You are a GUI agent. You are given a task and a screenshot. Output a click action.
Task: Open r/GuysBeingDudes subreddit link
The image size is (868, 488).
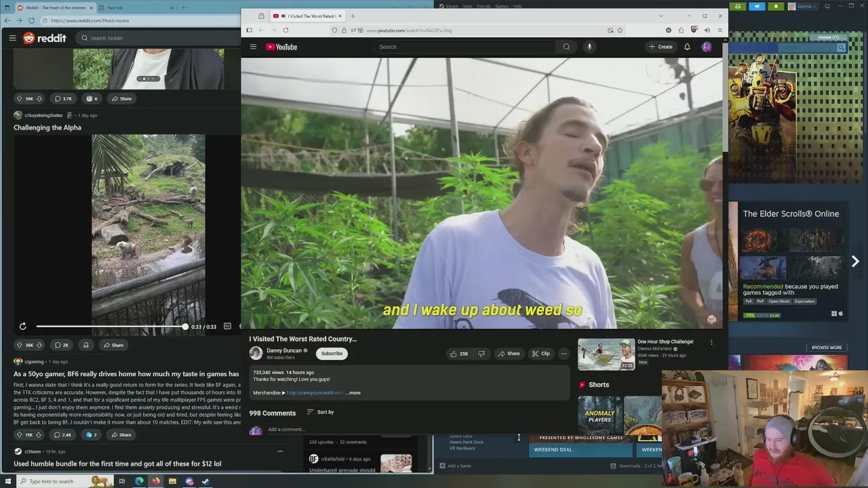[x=43, y=115]
